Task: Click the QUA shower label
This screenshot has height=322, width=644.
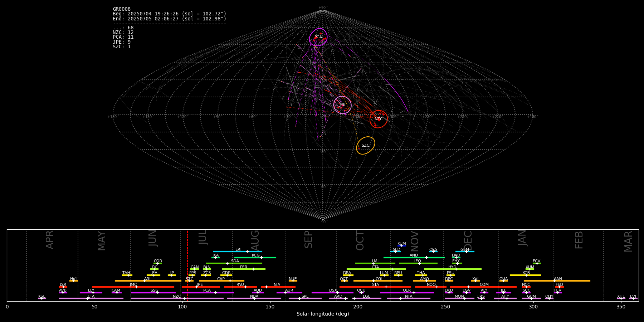Action: 503,279
